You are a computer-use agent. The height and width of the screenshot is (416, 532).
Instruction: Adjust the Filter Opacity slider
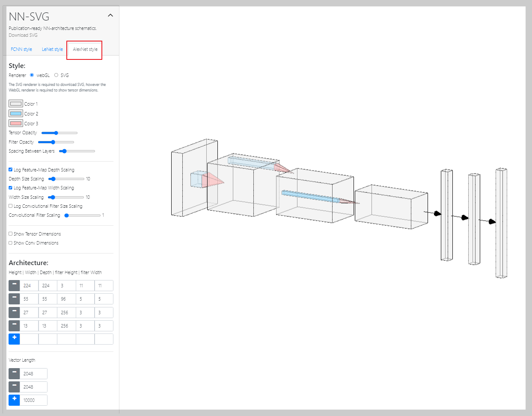click(x=56, y=142)
